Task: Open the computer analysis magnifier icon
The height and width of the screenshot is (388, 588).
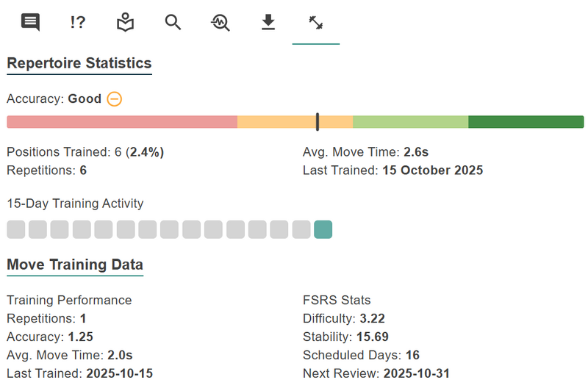Action: 220,23
